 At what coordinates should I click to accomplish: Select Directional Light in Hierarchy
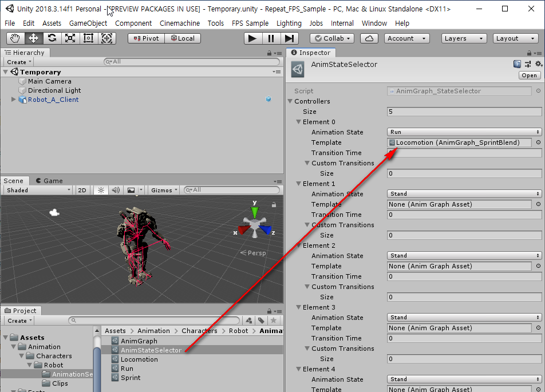click(54, 90)
